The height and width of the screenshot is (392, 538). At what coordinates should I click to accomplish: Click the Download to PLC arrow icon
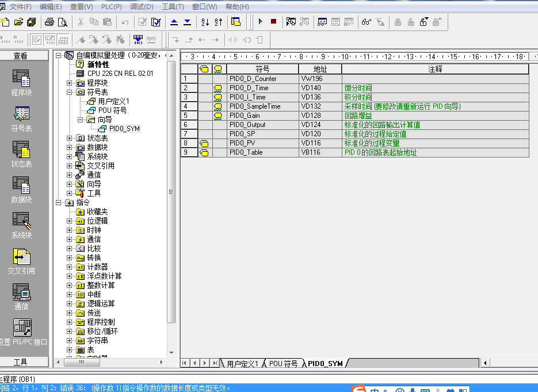pyautogui.click(x=187, y=22)
